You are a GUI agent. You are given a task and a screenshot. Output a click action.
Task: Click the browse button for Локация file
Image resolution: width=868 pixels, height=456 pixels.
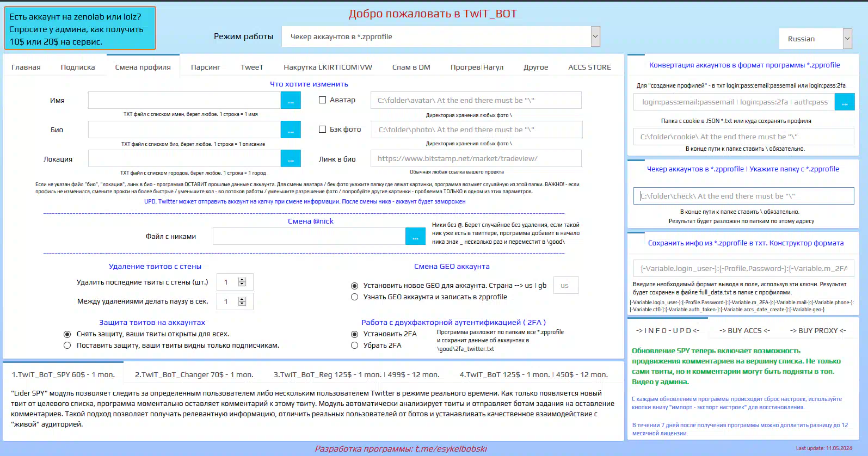click(291, 159)
